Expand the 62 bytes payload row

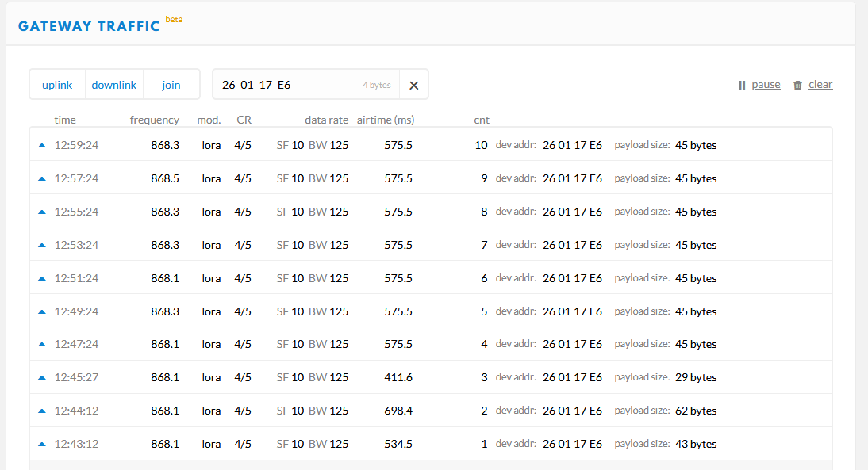(x=431, y=411)
